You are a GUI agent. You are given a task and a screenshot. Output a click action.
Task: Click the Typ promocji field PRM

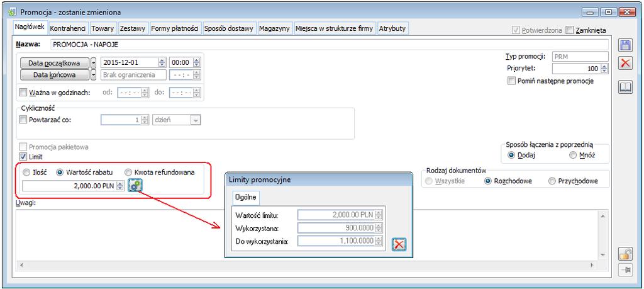click(x=580, y=56)
